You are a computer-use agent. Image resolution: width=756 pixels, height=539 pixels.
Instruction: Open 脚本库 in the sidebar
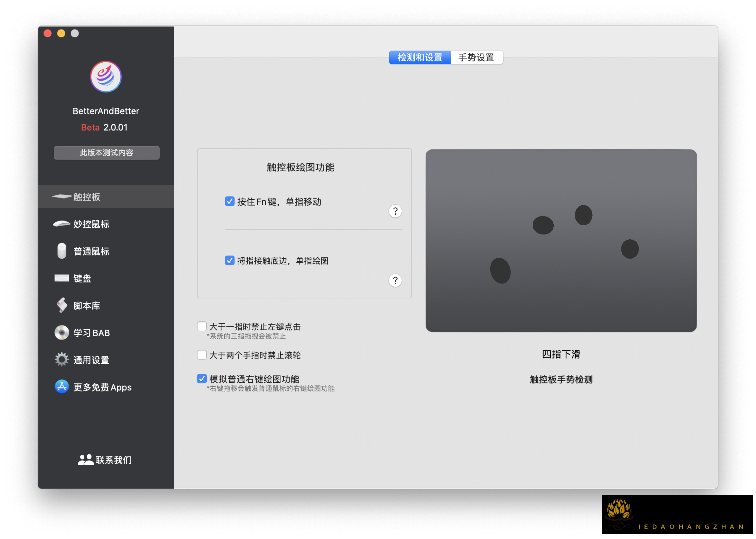point(106,305)
